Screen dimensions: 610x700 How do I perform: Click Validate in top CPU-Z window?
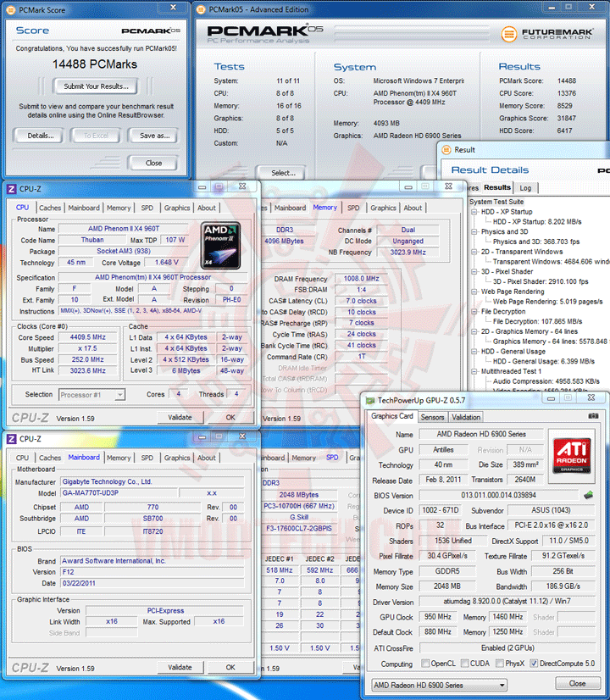coord(180,418)
